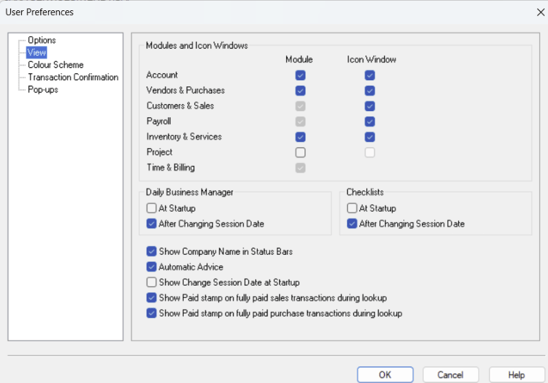Select Options in the preferences tree
The height and width of the screenshot is (383, 548).
click(x=42, y=40)
